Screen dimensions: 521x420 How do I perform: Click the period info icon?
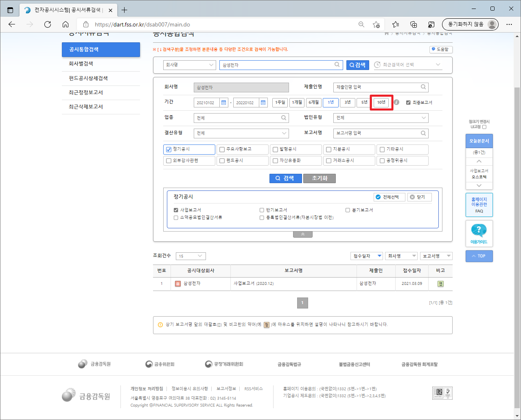tap(396, 103)
